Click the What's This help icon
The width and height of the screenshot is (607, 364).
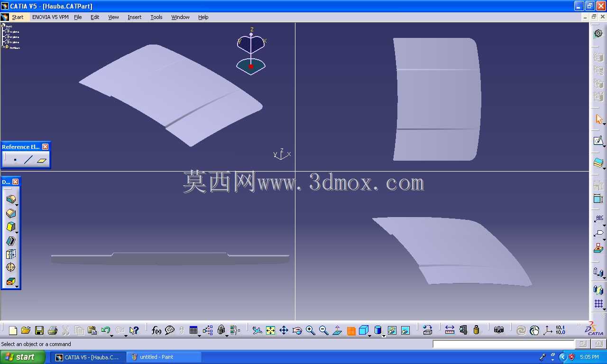134,330
